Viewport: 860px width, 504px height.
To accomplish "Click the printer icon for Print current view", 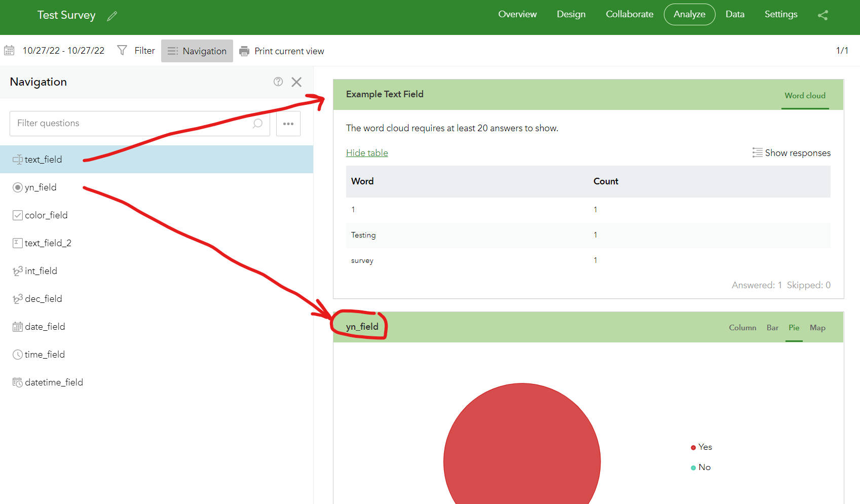I will 244,51.
